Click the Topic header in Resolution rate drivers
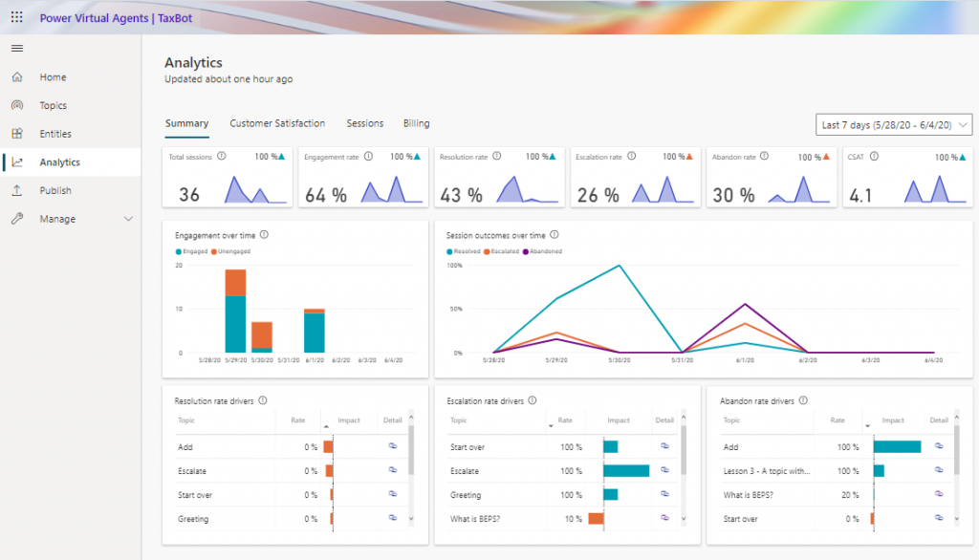 tap(186, 420)
